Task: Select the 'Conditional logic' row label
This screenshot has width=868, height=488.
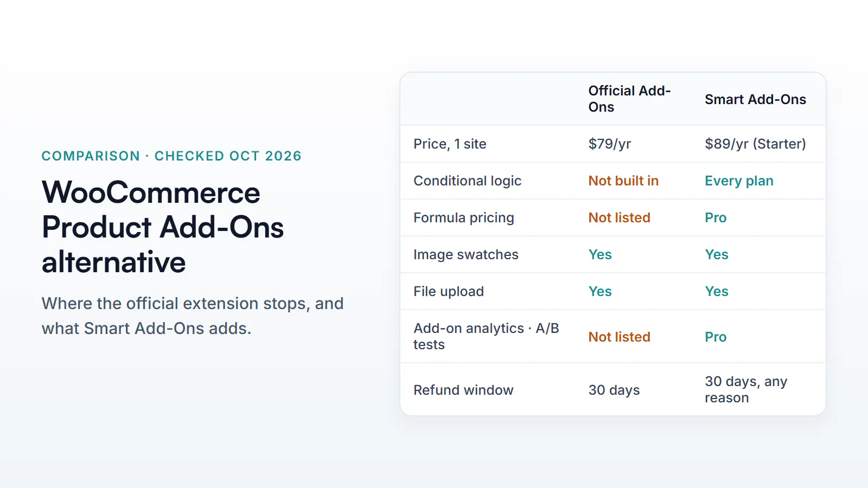Action: [x=467, y=181]
